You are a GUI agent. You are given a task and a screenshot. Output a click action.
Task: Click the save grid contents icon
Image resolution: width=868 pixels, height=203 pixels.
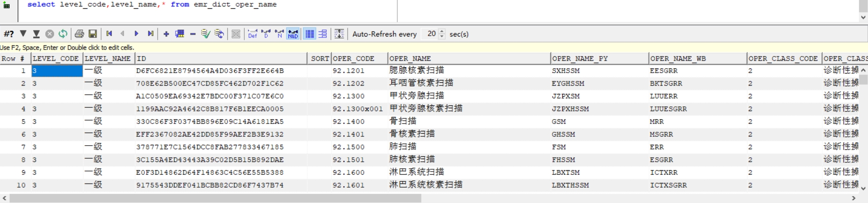click(93, 34)
